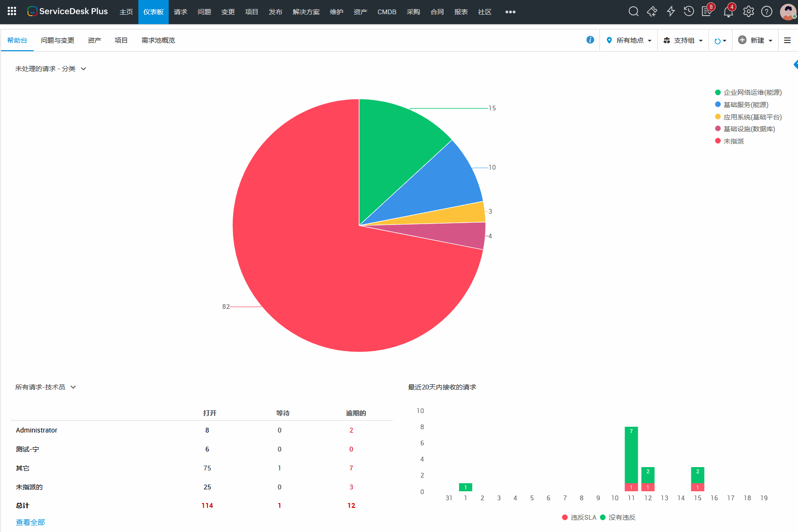Open the notifications bell
798x532 pixels.
[729, 11]
